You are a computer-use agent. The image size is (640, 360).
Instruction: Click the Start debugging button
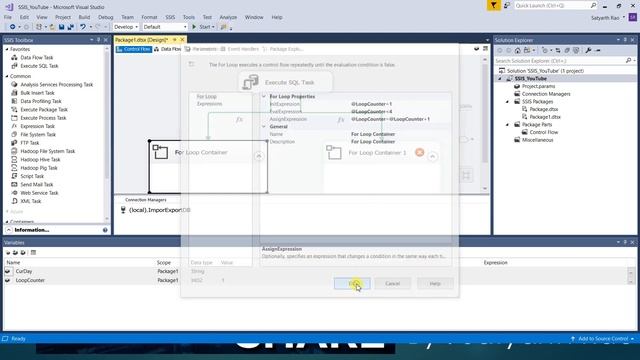(203, 27)
